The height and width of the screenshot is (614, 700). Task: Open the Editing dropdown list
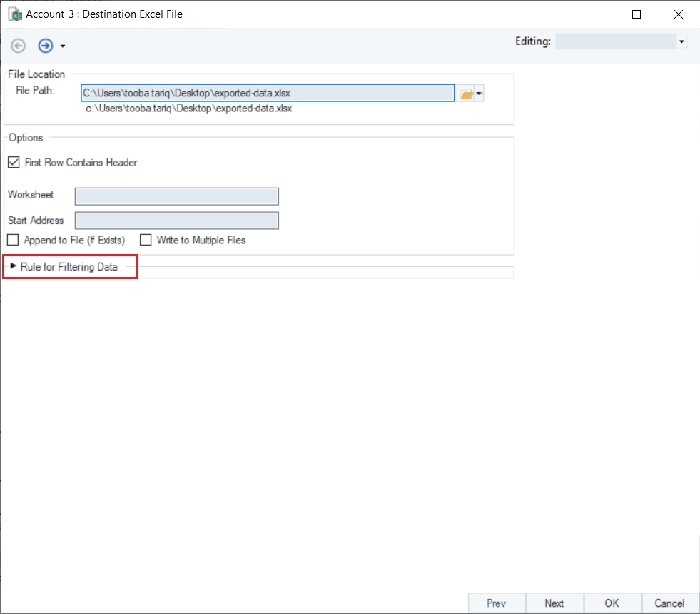click(x=681, y=42)
